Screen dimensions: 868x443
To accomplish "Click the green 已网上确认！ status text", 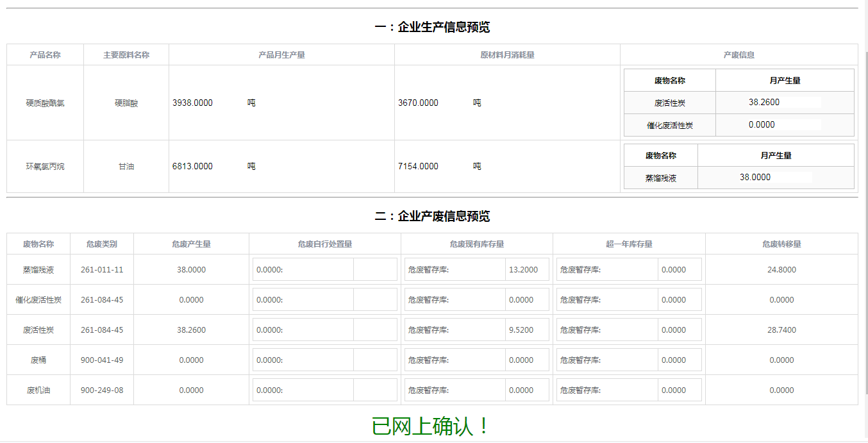I will 432,426.
